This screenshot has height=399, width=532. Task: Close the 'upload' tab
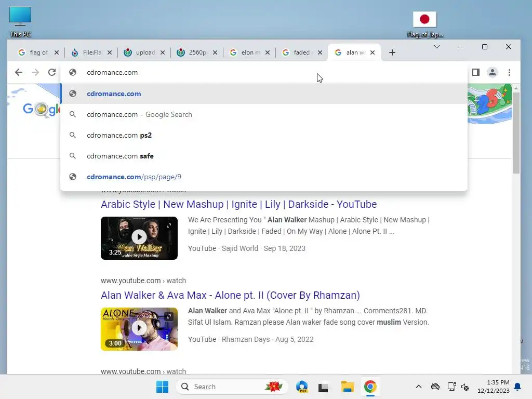tap(163, 52)
